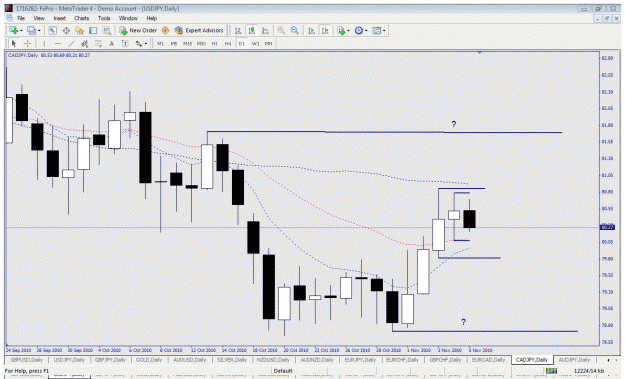625x379 pixels.
Task: Select the Text 'A' tool
Action: point(112,43)
